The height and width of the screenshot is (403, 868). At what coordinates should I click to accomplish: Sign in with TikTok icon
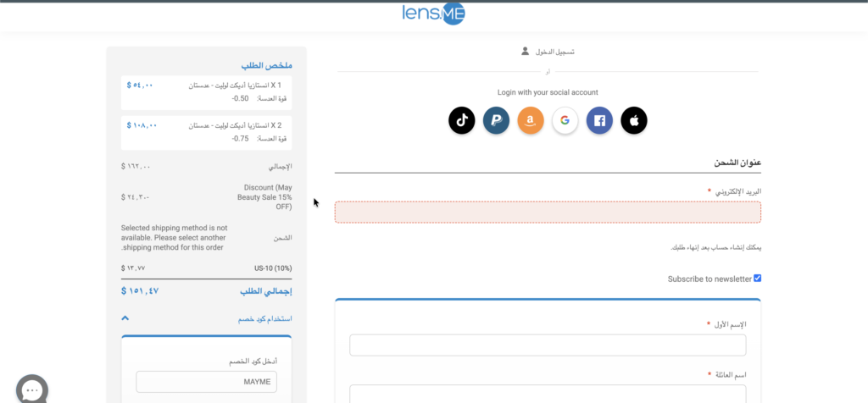462,120
